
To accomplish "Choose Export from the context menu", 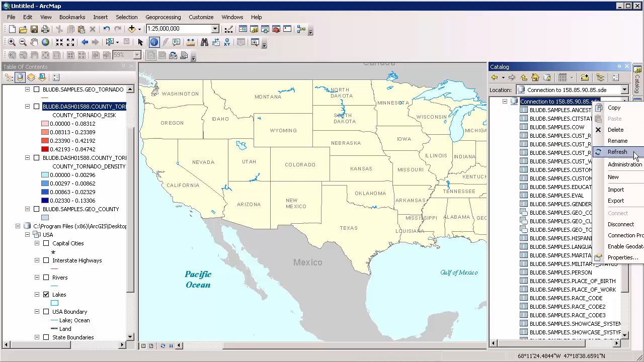I will pyautogui.click(x=618, y=201).
